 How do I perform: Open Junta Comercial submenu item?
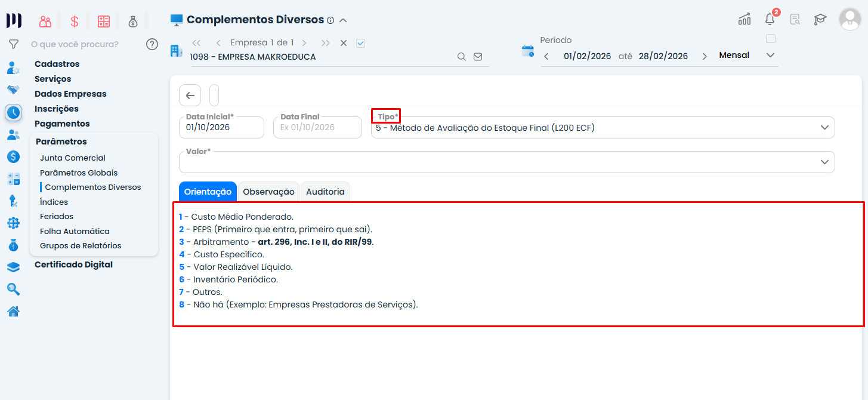(73, 158)
